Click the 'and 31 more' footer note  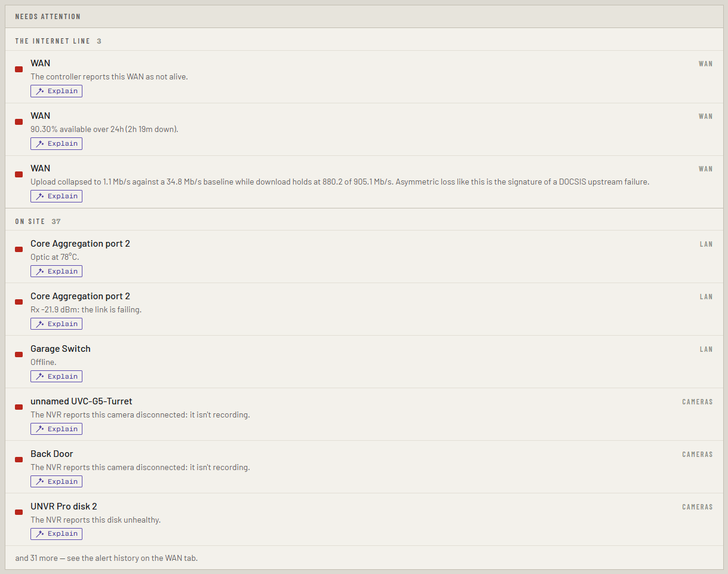click(106, 558)
